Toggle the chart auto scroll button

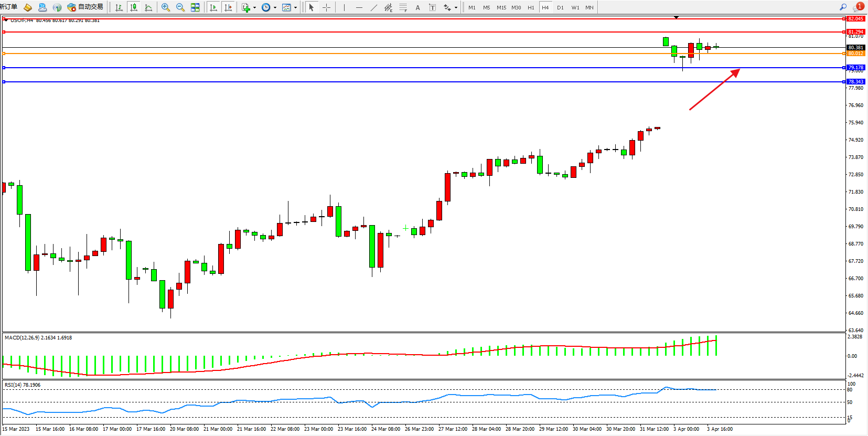213,7
